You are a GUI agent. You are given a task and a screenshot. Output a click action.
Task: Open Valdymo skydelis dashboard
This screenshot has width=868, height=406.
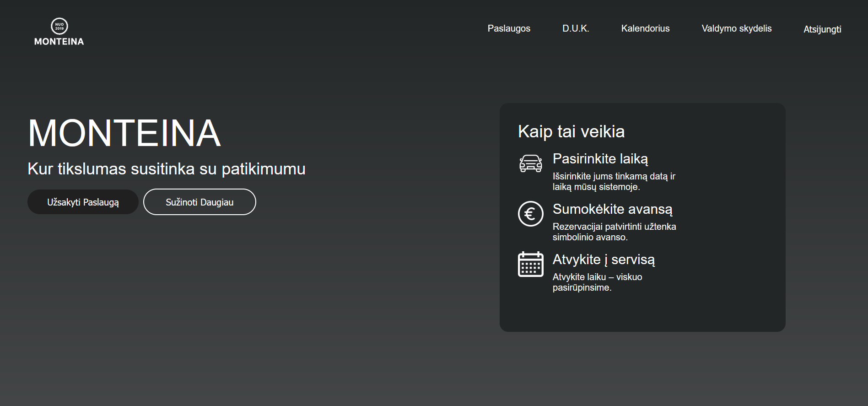tap(736, 28)
